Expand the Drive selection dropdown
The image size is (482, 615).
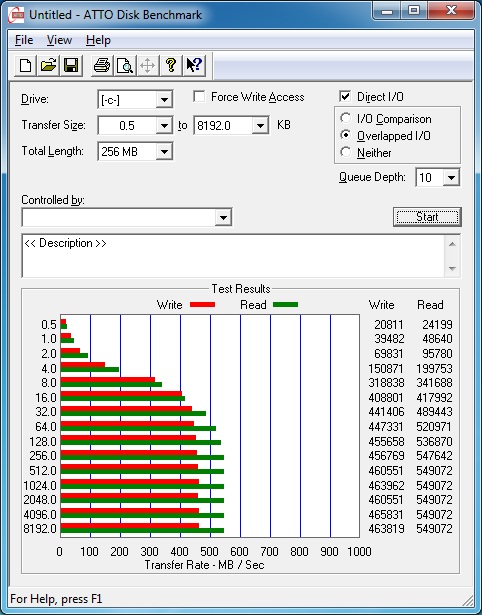pyautogui.click(x=164, y=100)
